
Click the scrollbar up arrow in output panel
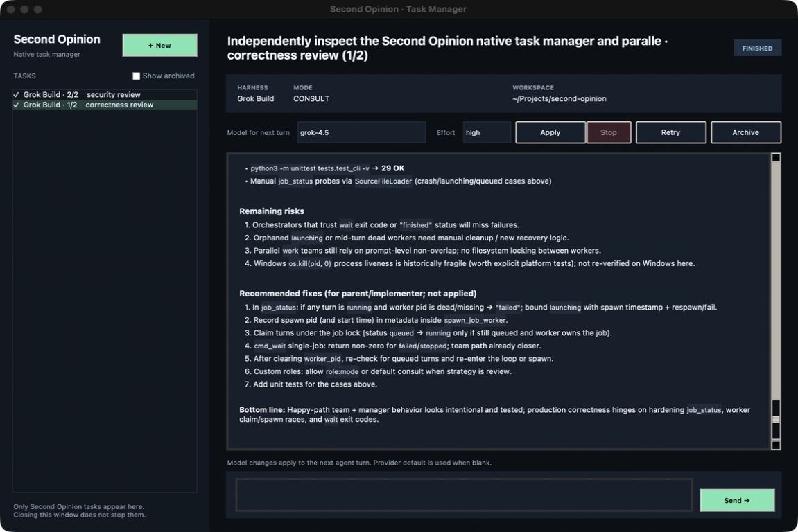(x=776, y=158)
